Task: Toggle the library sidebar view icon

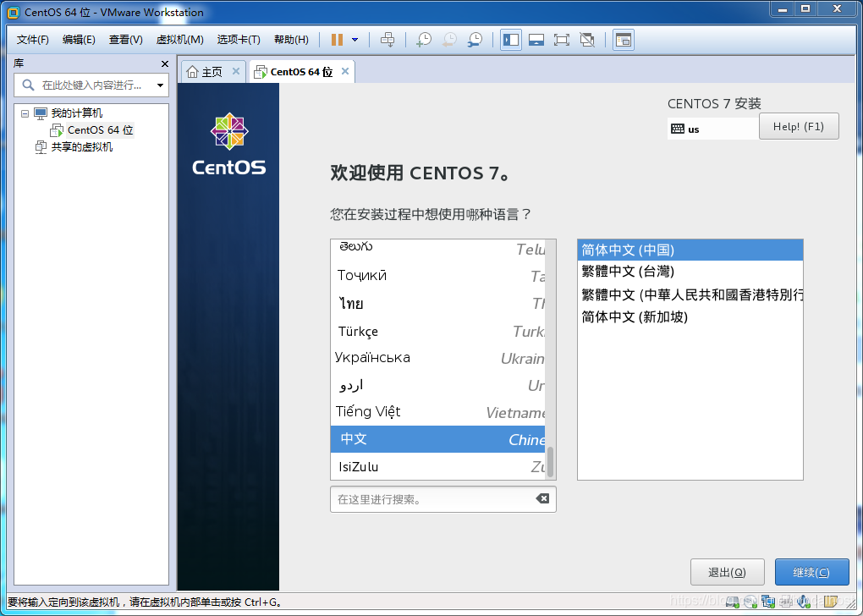Action: [511, 40]
